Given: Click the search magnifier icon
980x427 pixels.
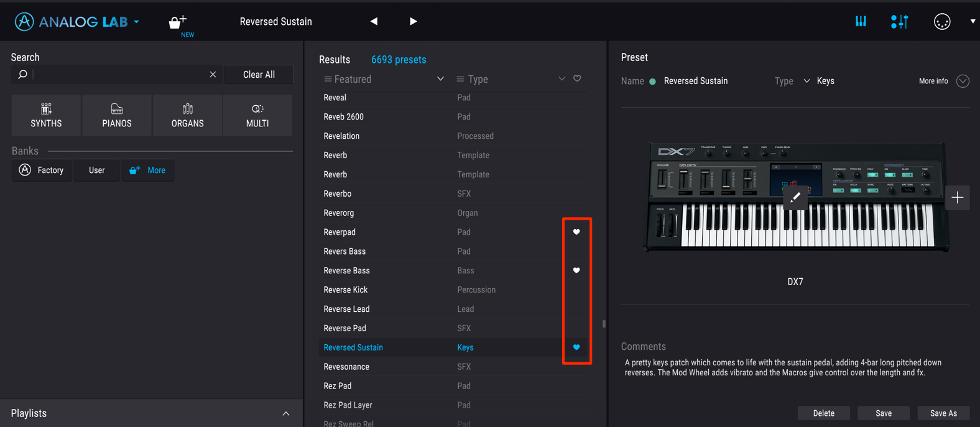Looking at the screenshot, I should point(23,75).
